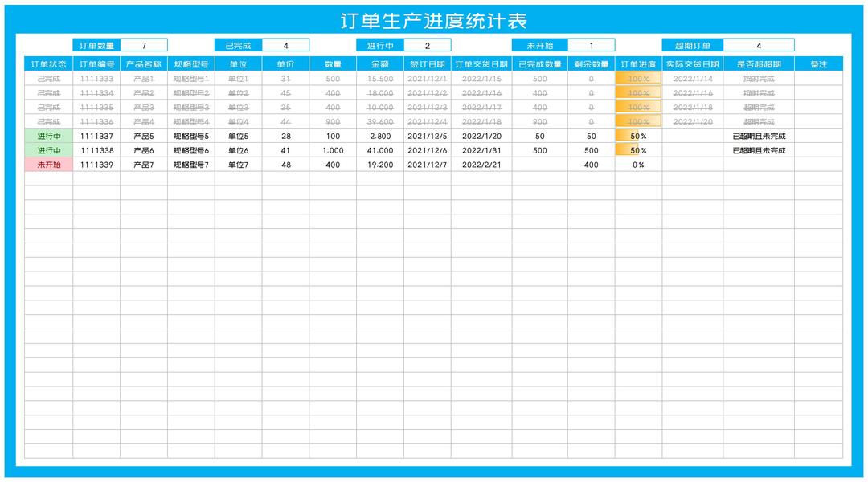The width and height of the screenshot is (868, 482).
Task: Click the 规格型号 column header
Action: pyautogui.click(x=191, y=64)
